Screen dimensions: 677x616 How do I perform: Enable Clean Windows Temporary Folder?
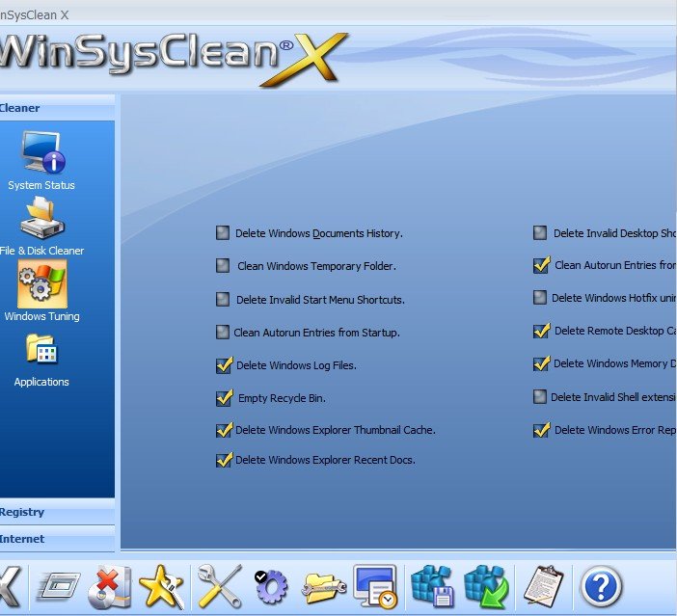223,266
